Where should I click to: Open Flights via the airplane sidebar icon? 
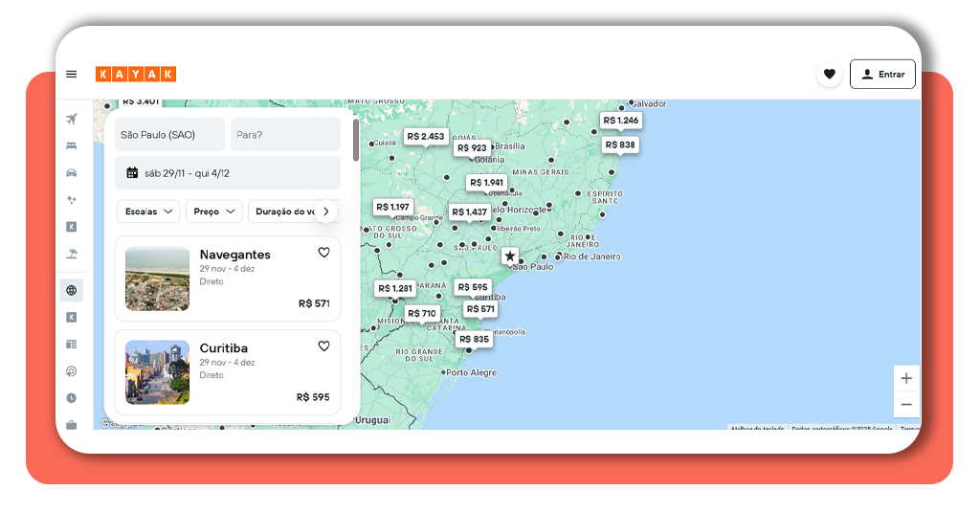pos(71,120)
